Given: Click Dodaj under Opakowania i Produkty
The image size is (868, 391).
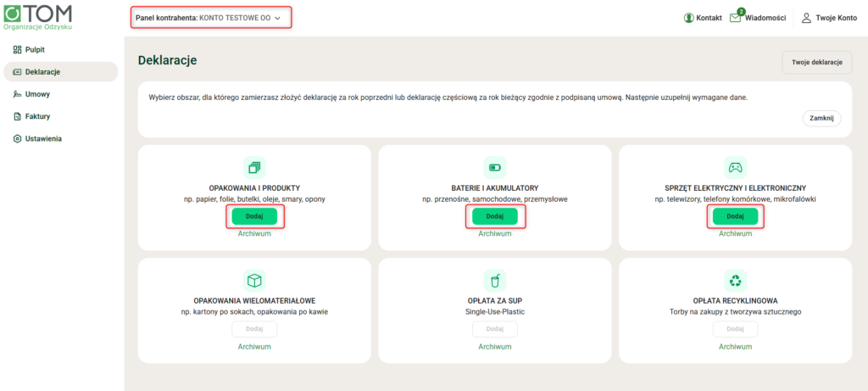Looking at the screenshot, I should [x=254, y=216].
